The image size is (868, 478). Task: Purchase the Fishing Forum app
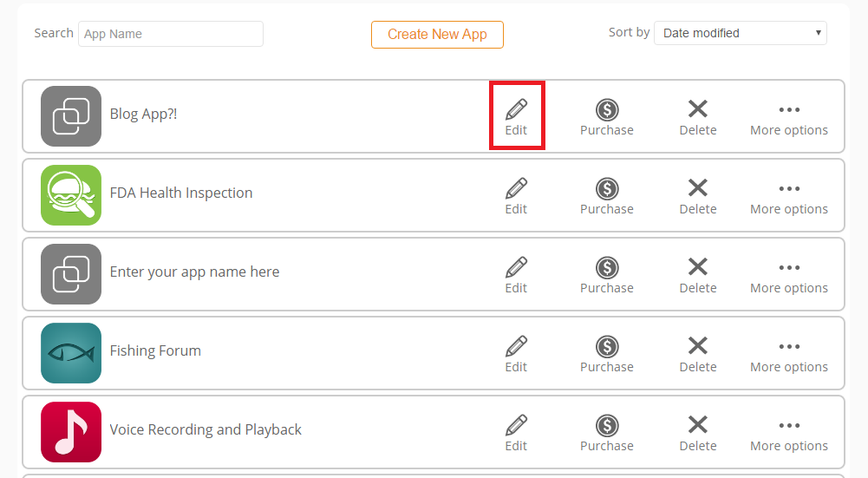point(607,355)
